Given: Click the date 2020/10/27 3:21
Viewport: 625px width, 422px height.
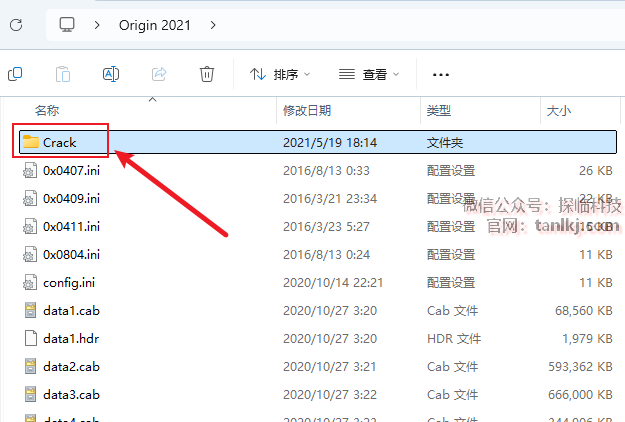Looking at the screenshot, I should pyautogui.click(x=330, y=367).
